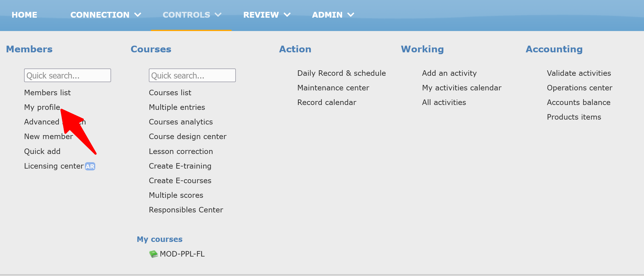The width and height of the screenshot is (644, 276).
Task: Choose Add an activity
Action: 449,73
